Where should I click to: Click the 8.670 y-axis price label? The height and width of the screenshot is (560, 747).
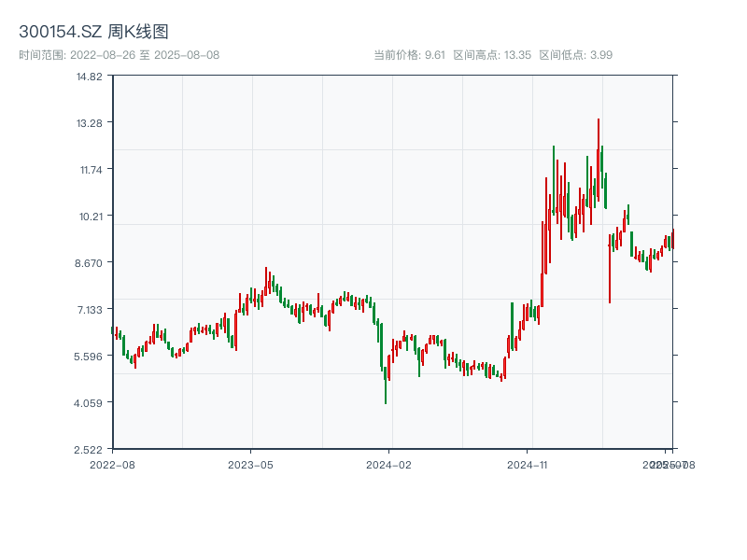pos(90,263)
